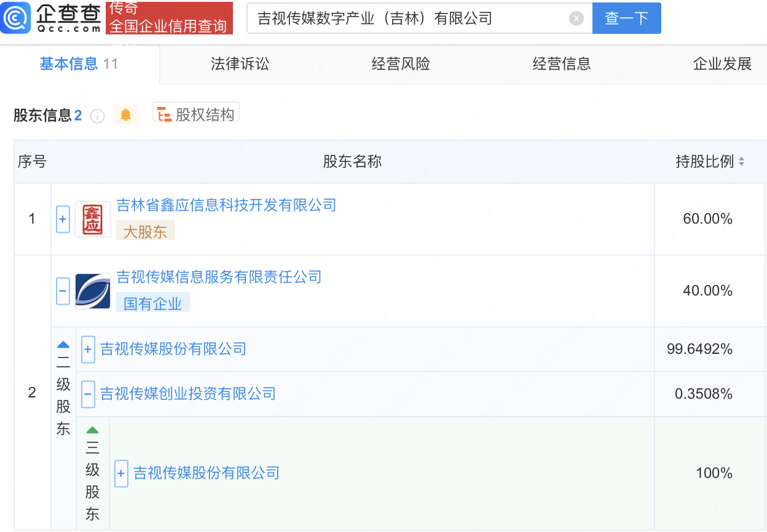The height and width of the screenshot is (532, 767).
Task: Click the 40.00% shareholding value
Action: 708,291
